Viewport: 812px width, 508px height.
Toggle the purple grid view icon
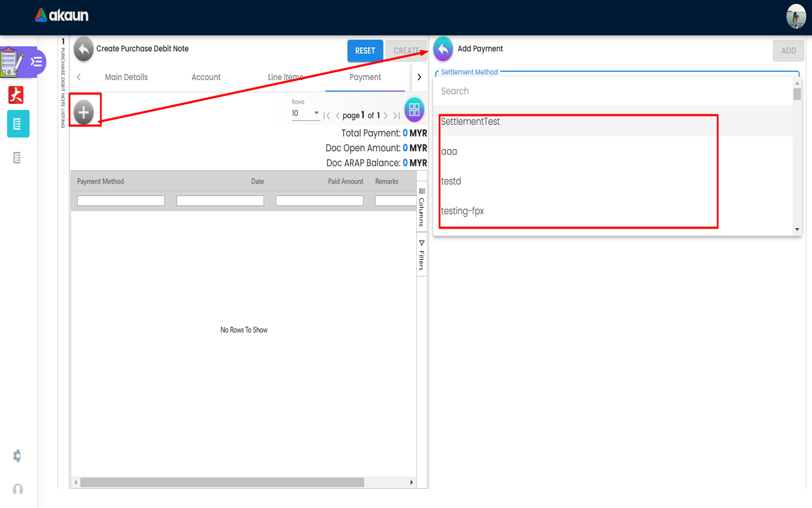[414, 110]
